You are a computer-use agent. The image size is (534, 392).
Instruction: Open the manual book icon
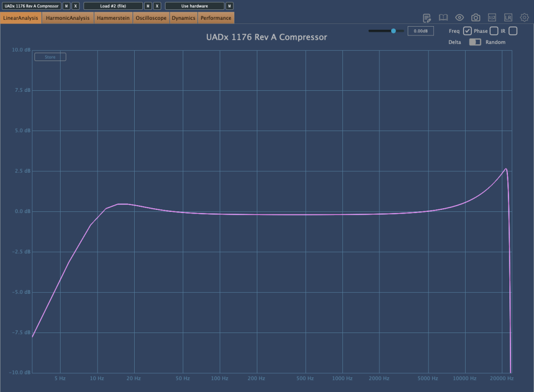pos(443,18)
